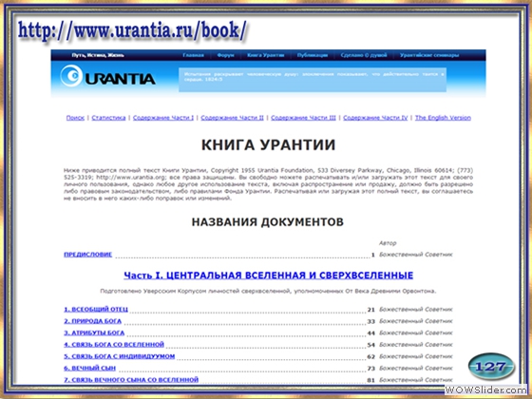
Task: Click Часть I ЦЕНТРАЛЬНАЯ ВСЕЛЕННАЯ heading link
Action: [x=268, y=275]
